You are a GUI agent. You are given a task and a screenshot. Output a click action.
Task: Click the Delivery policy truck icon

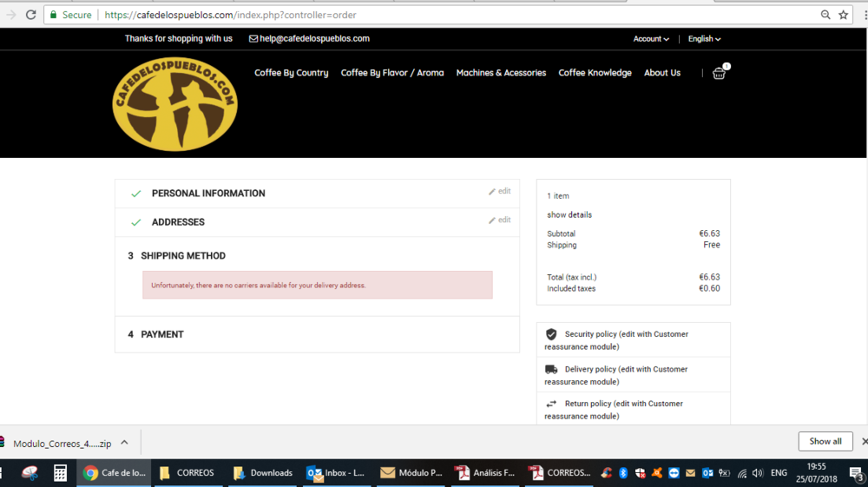click(x=551, y=369)
